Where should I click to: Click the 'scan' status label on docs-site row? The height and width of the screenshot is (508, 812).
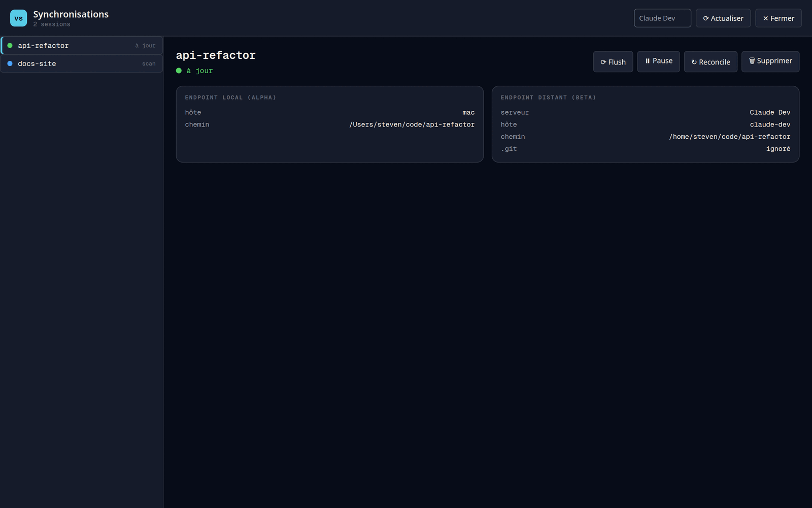[149, 63]
